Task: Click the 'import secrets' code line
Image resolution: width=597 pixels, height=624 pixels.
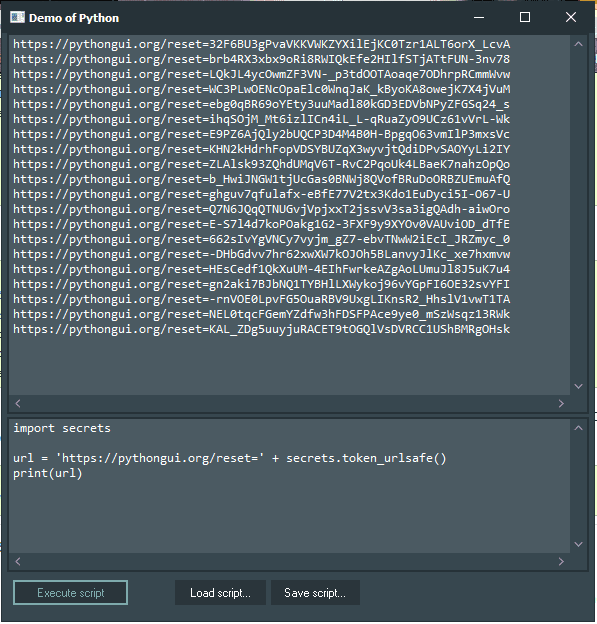Action: pos(62,428)
